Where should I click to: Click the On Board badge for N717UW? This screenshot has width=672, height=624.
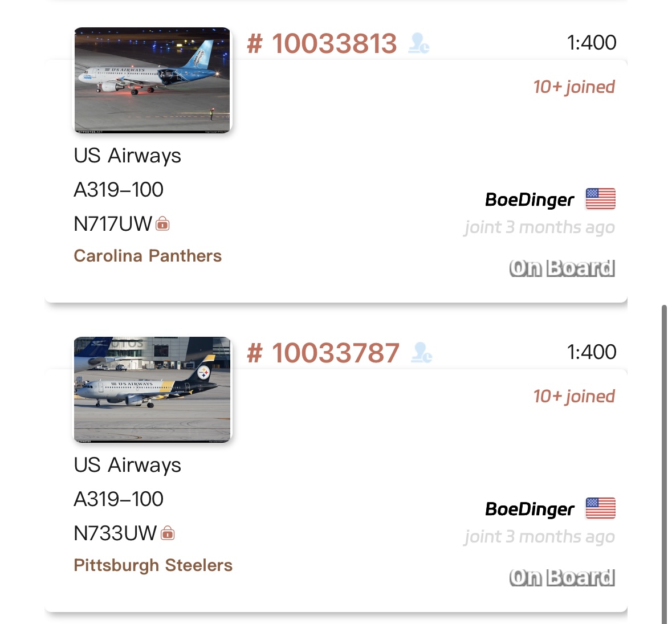coord(562,268)
